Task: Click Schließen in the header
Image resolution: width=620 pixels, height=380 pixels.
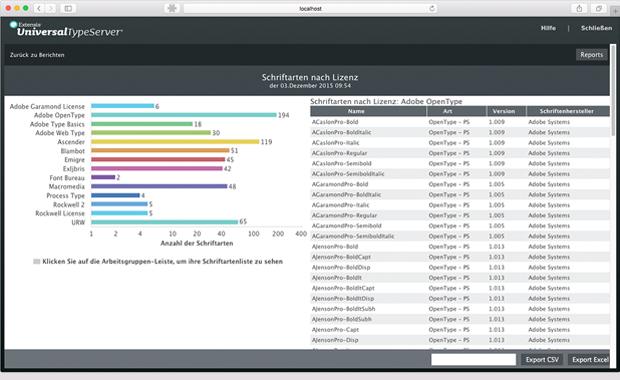Action: click(596, 28)
